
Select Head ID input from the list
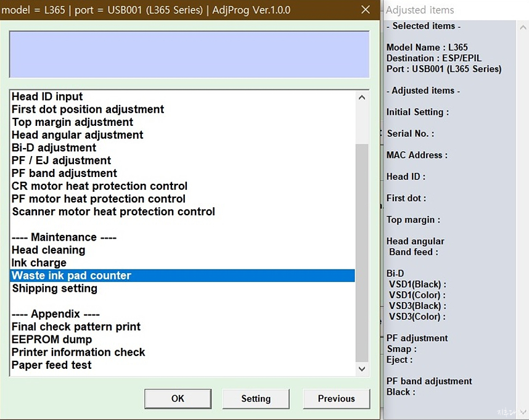pos(47,97)
